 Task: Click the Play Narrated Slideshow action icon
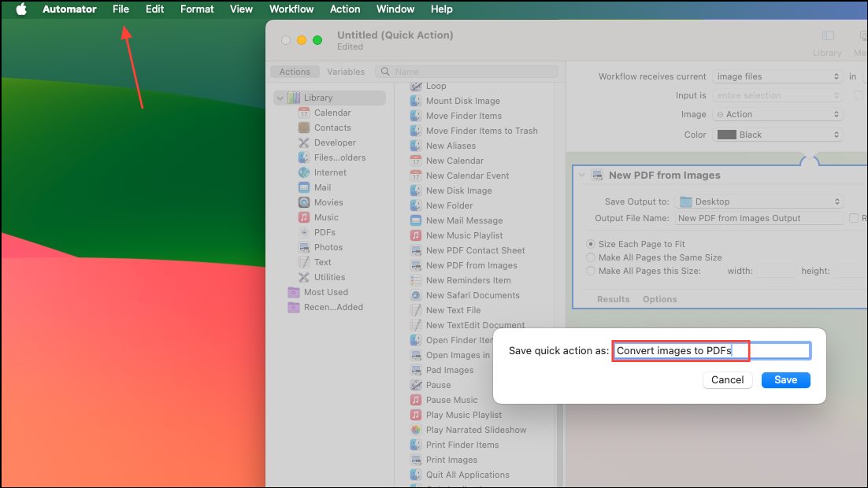pos(416,429)
